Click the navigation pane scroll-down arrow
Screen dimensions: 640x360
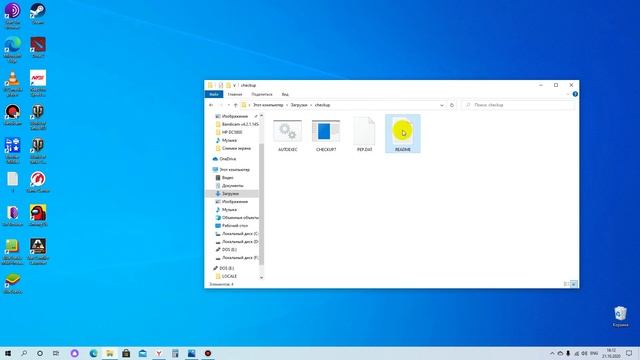click(x=261, y=278)
